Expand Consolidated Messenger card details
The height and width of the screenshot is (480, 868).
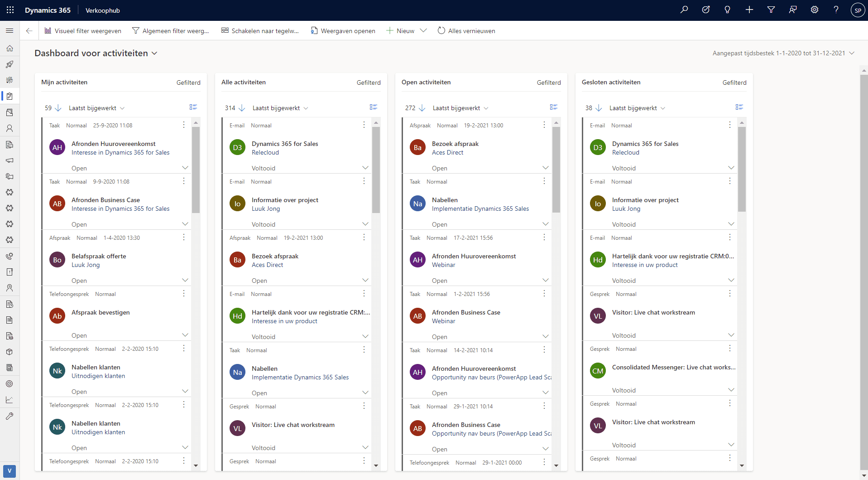[731, 390]
